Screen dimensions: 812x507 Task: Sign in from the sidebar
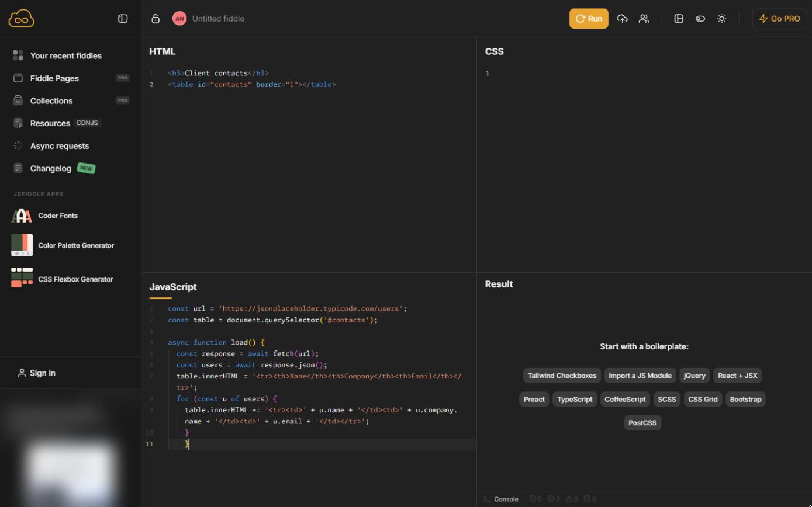pos(37,373)
